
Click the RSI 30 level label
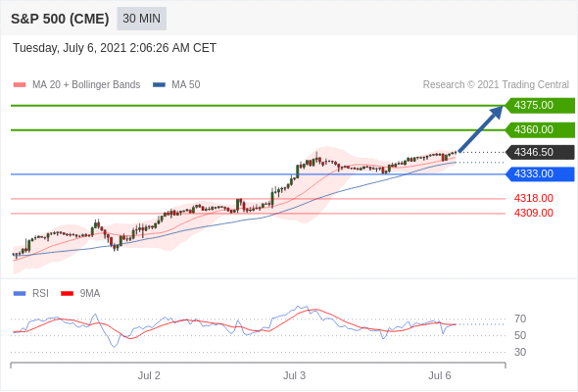tap(520, 352)
